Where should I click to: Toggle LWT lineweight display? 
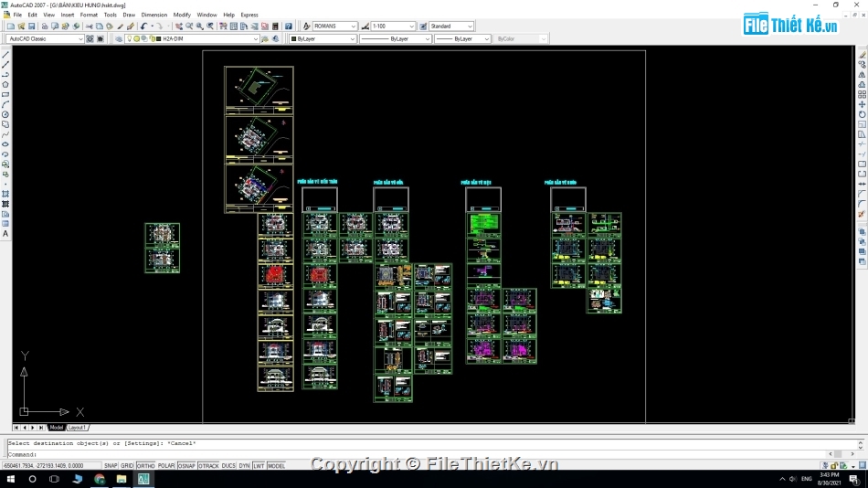point(259,466)
